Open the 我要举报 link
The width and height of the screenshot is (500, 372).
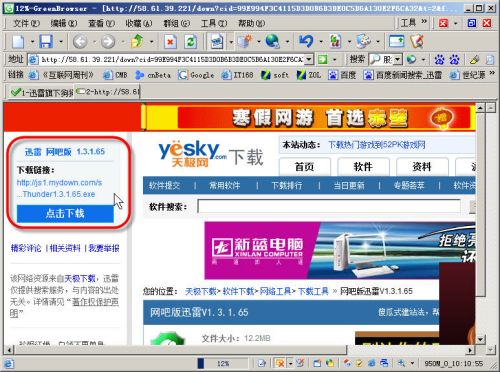point(104,248)
